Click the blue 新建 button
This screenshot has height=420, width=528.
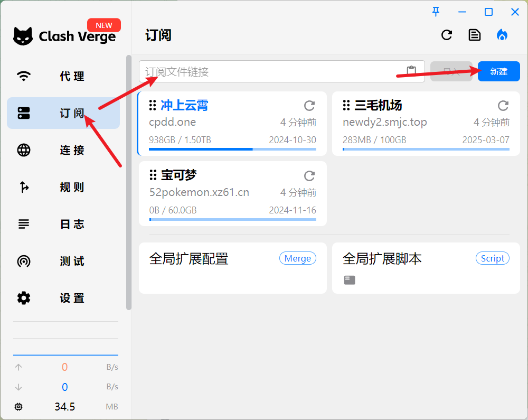[x=498, y=71]
